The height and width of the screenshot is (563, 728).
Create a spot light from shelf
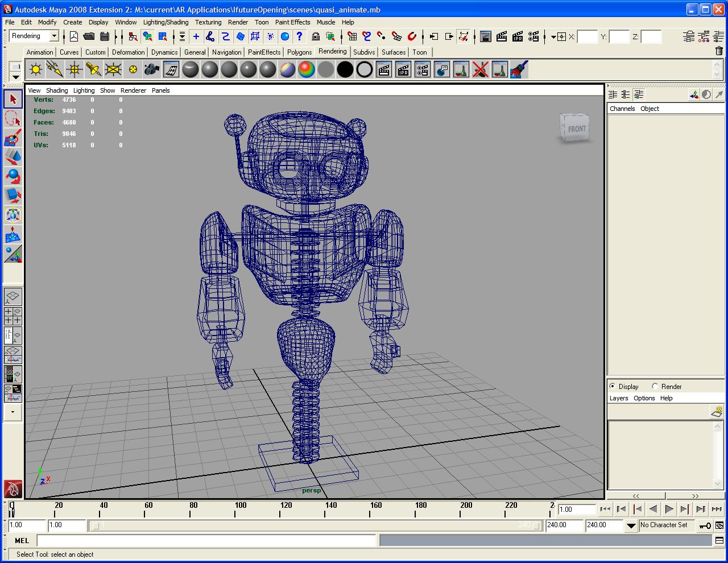point(93,70)
